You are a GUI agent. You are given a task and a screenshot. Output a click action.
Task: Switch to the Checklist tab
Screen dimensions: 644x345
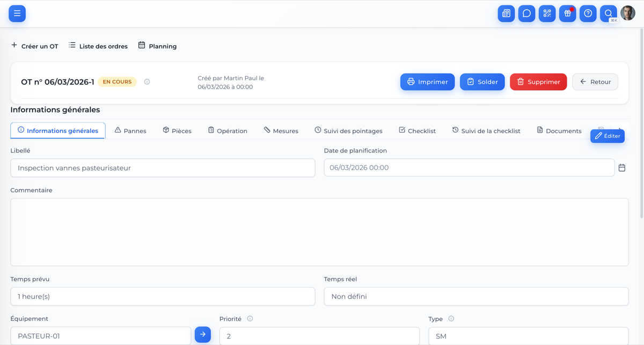tap(417, 130)
